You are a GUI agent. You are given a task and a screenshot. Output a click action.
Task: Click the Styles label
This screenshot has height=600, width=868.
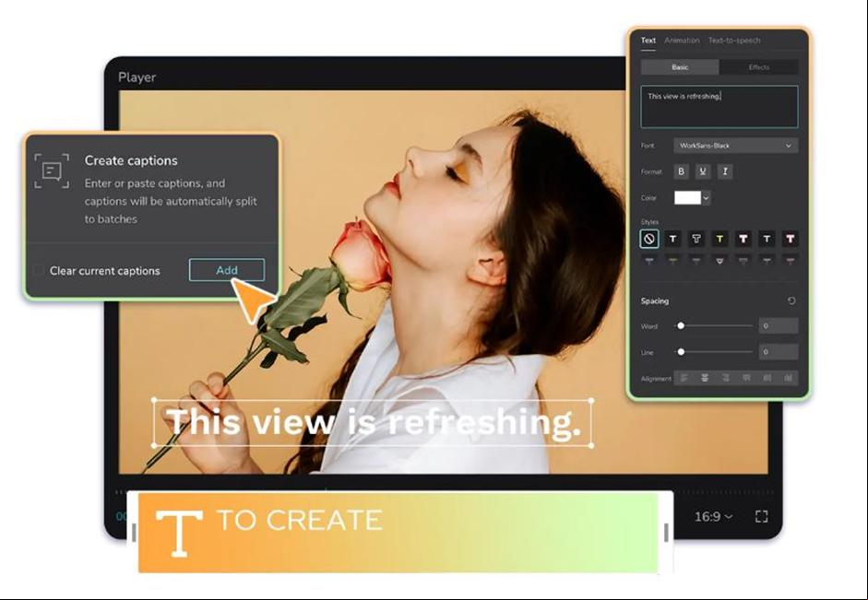650,222
